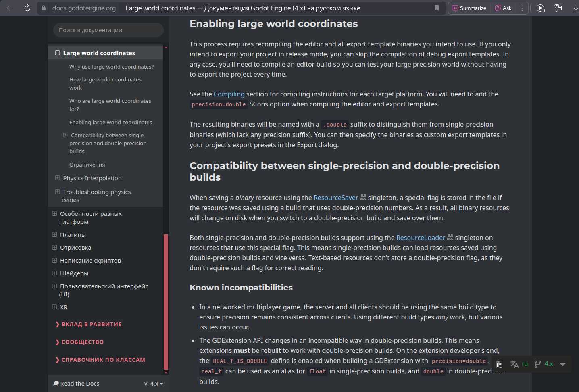
Task: Open the СПРАВОЧНИК ПО КЛАССАМ menu
Action: pos(100,360)
